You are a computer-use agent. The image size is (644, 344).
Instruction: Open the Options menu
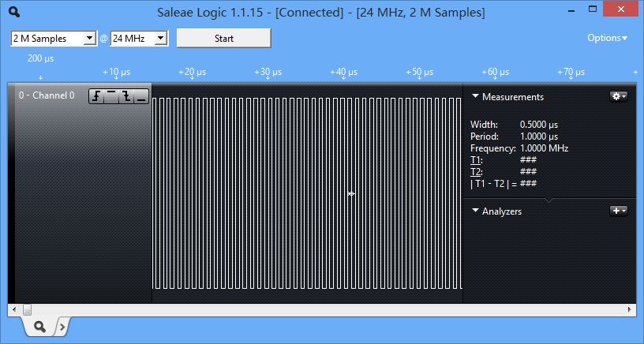pos(607,38)
